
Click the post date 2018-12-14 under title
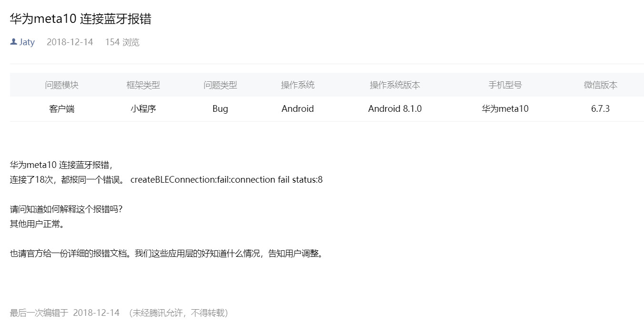70,42
